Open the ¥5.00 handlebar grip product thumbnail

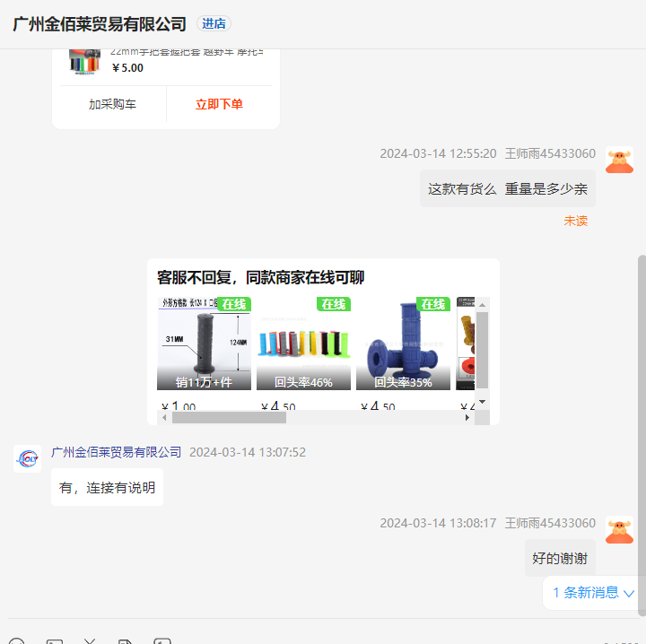[84, 62]
